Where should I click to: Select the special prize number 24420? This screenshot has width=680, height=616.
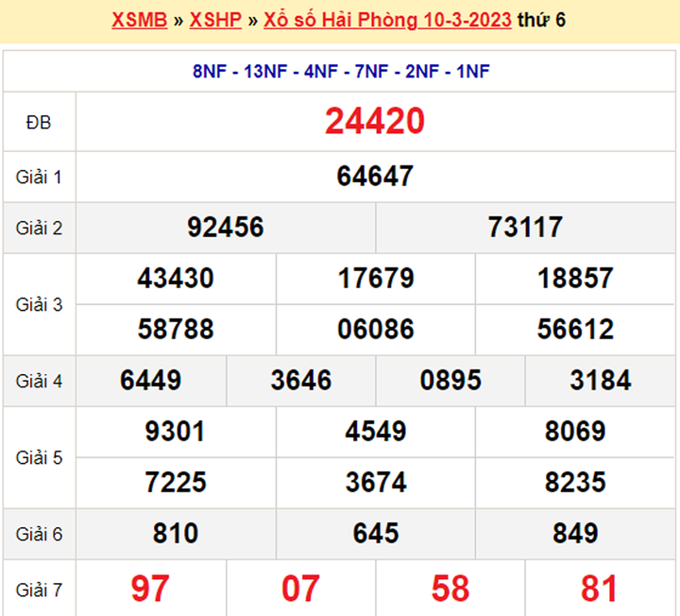pyautogui.click(x=375, y=121)
